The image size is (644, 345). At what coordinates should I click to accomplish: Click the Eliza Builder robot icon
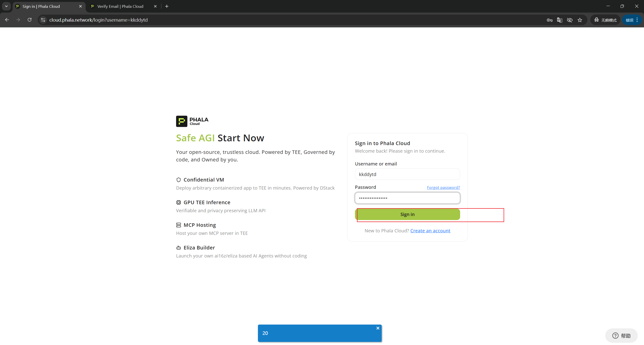click(x=179, y=248)
